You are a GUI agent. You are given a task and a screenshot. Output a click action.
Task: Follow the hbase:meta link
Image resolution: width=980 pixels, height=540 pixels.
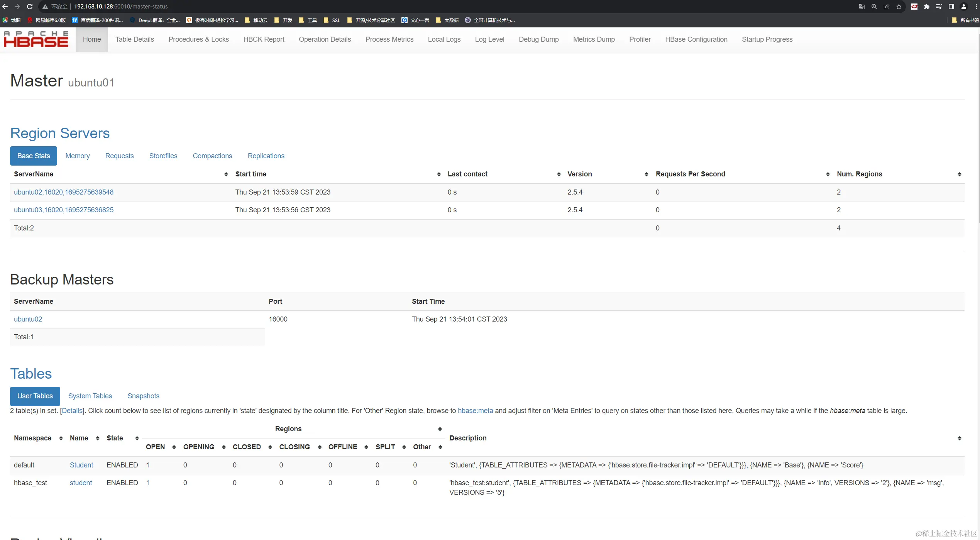(475, 411)
